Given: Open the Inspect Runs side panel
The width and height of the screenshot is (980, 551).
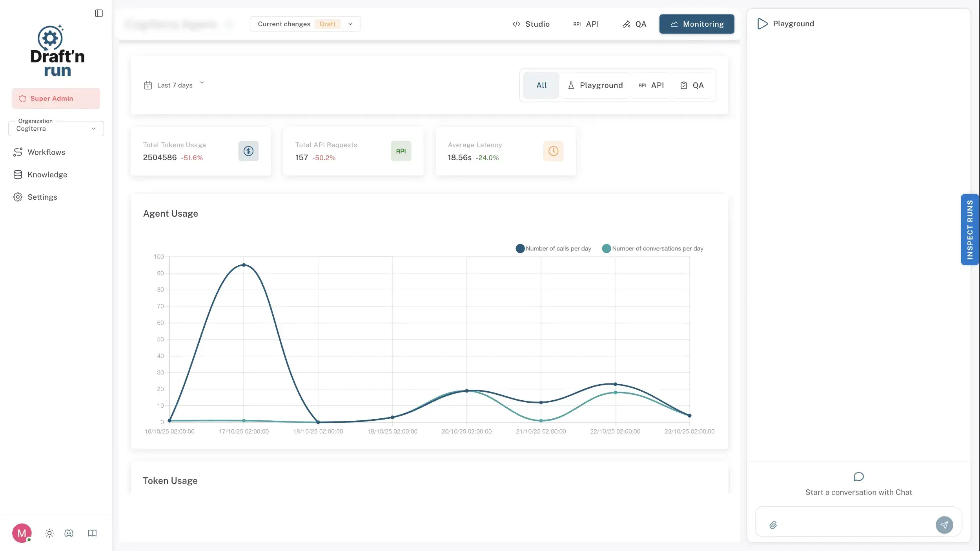Looking at the screenshot, I should click(x=969, y=229).
